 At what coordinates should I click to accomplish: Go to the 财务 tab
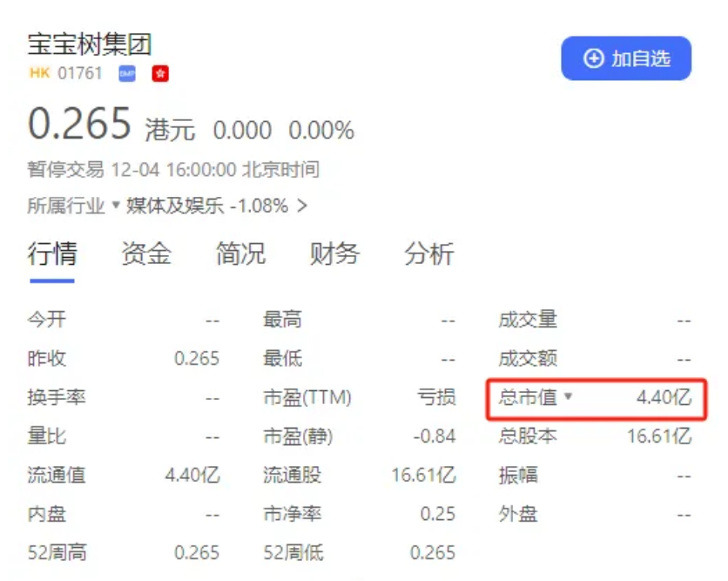(x=334, y=254)
